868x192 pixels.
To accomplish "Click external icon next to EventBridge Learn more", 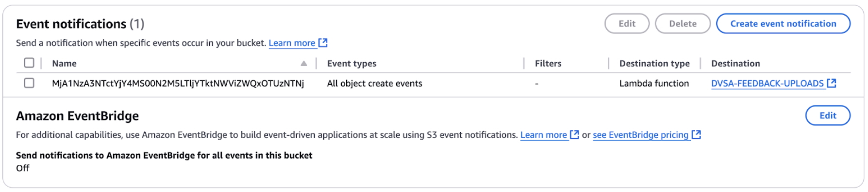I will (574, 135).
